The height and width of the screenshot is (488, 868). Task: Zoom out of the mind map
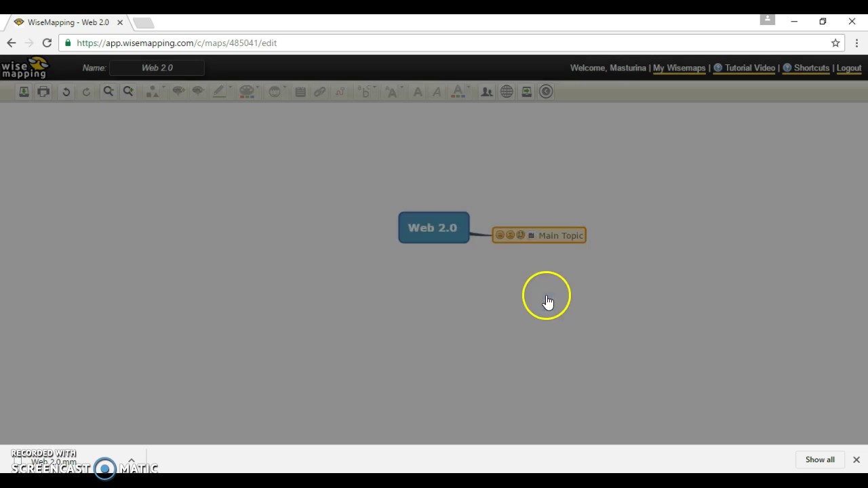pyautogui.click(x=108, y=91)
